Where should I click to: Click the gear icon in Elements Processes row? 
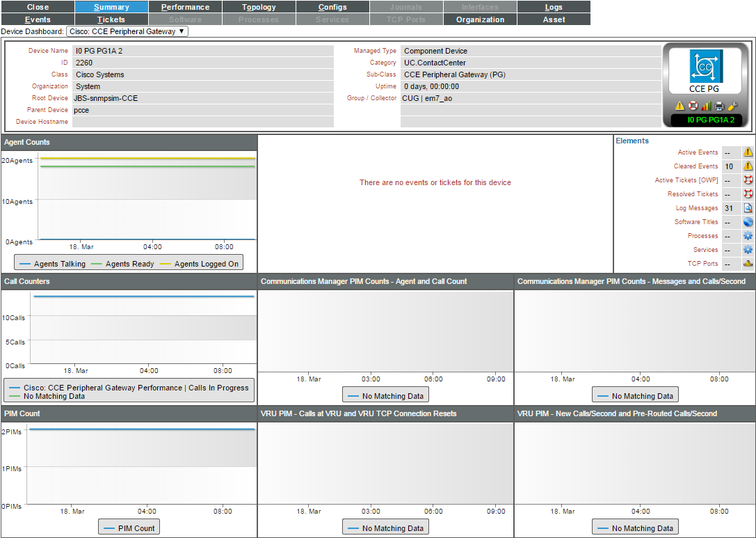click(x=748, y=236)
